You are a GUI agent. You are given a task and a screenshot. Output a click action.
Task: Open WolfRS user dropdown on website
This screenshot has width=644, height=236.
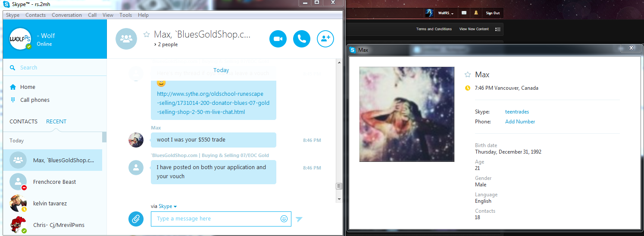446,13
